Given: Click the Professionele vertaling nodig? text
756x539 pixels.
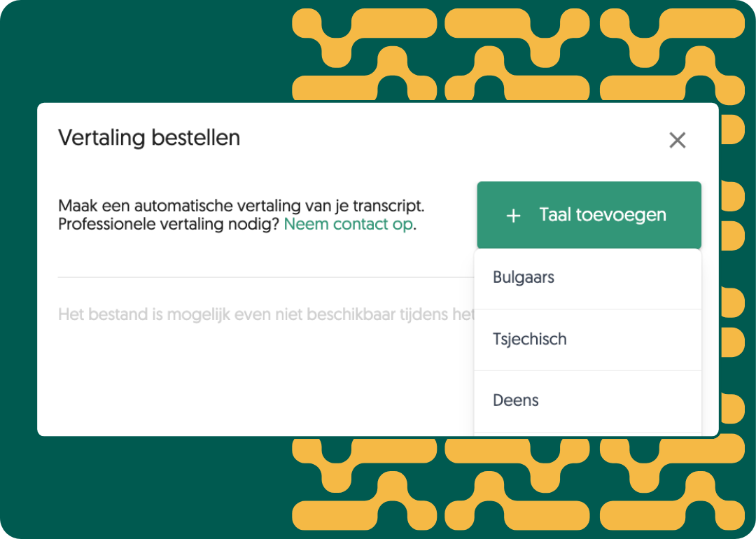Looking at the screenshot, I should pos(169,224).
